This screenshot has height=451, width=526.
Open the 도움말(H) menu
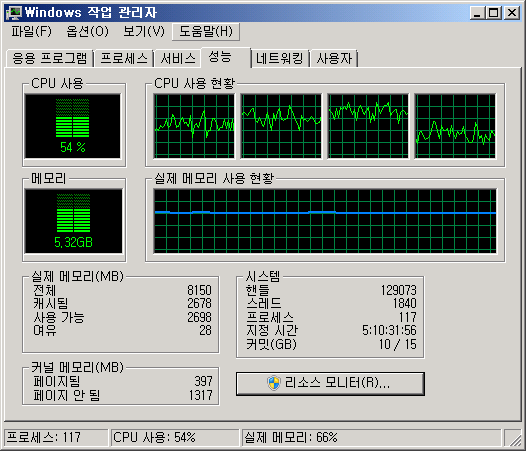click(206, 32)
